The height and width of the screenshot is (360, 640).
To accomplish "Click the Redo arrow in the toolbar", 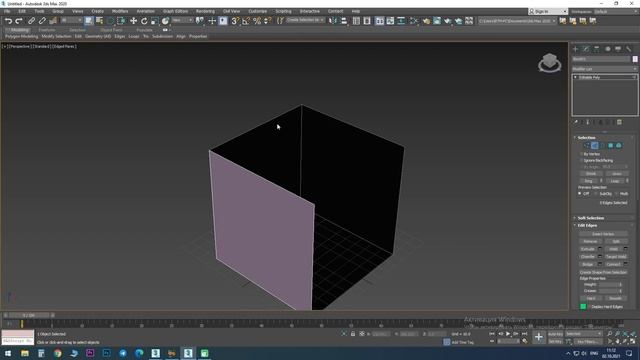I will 19,20.
